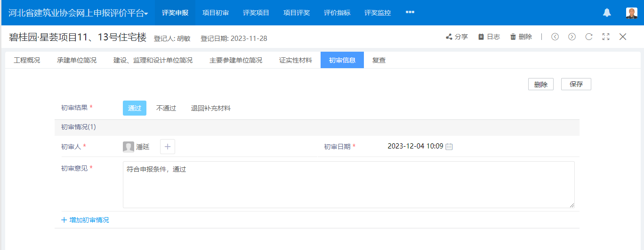
Task: Refresh the page with reload icon
Action: click(589, 37)
